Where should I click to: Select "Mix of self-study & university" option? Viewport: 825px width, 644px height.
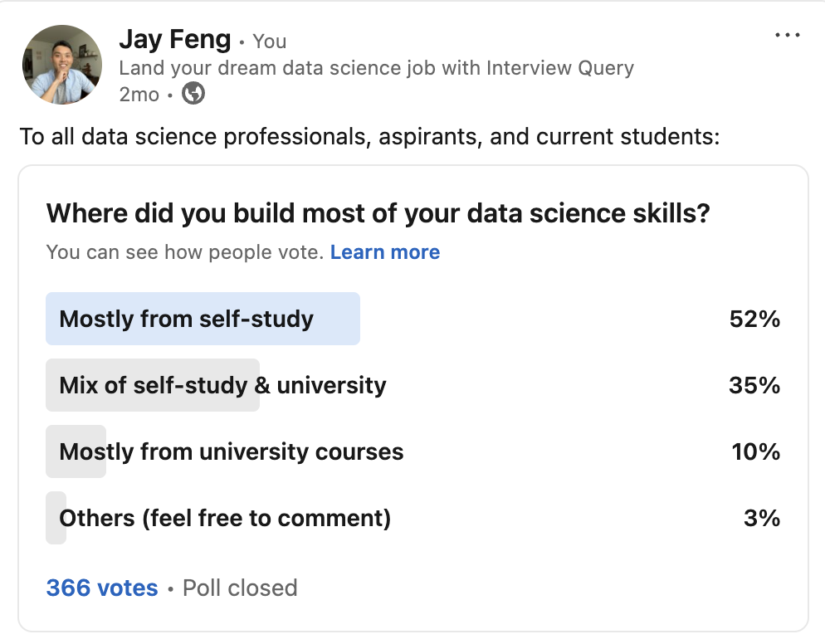tap(222, 385)
